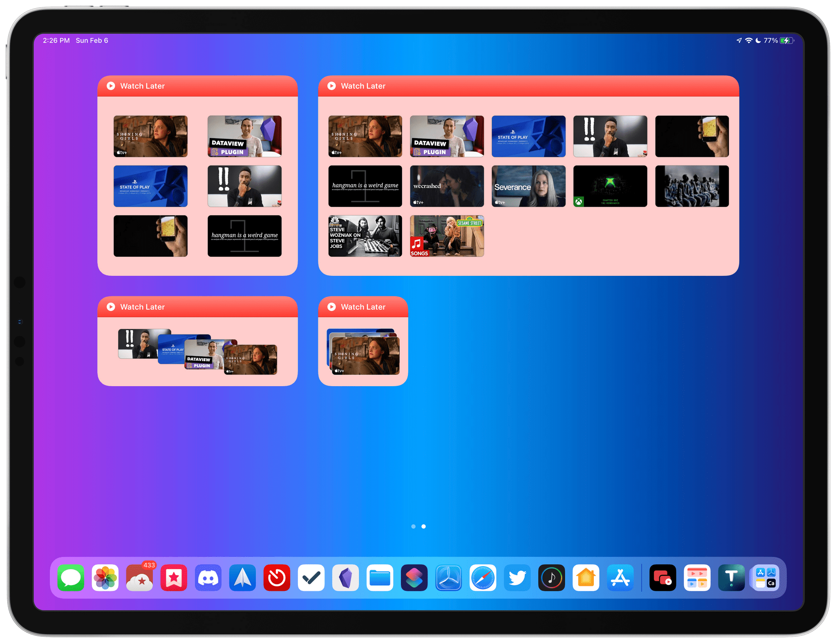Open exclamation marks video in large widget
Image resolution: width=837 pixels, height=644 pixels.
pos(610,136)
